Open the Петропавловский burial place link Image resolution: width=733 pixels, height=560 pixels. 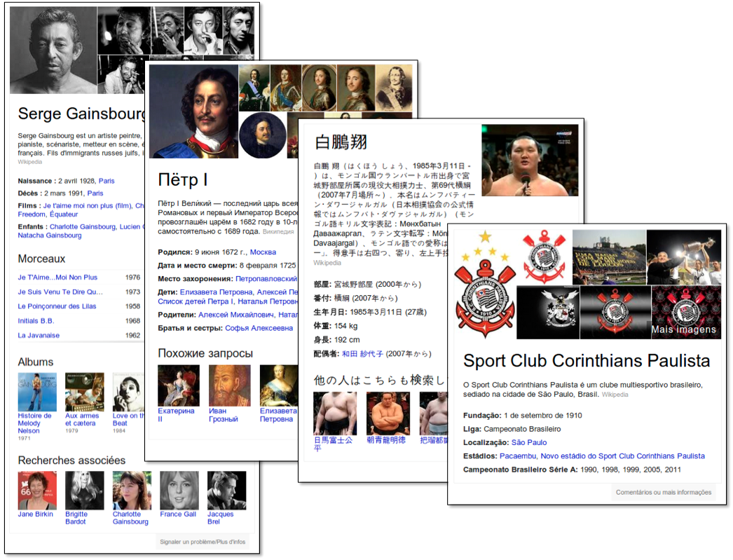pos(266,278)
